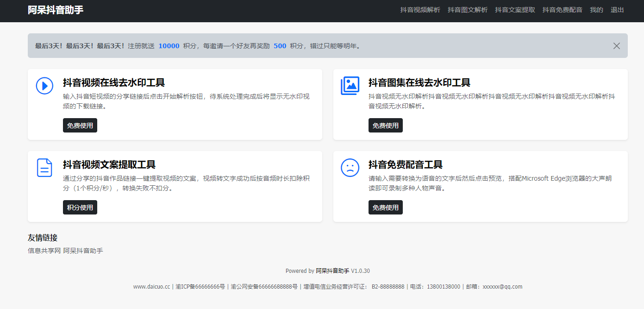Log out via the 退出 link
This screenshot has height=309, width=644.
[x=617, y=10]
